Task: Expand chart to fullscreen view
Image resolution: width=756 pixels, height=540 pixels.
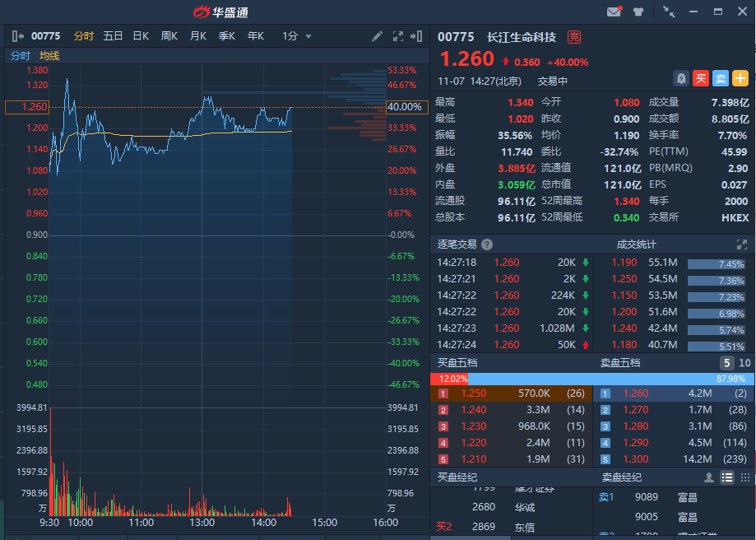Action: pyautogui.click(x=398, y=36)
